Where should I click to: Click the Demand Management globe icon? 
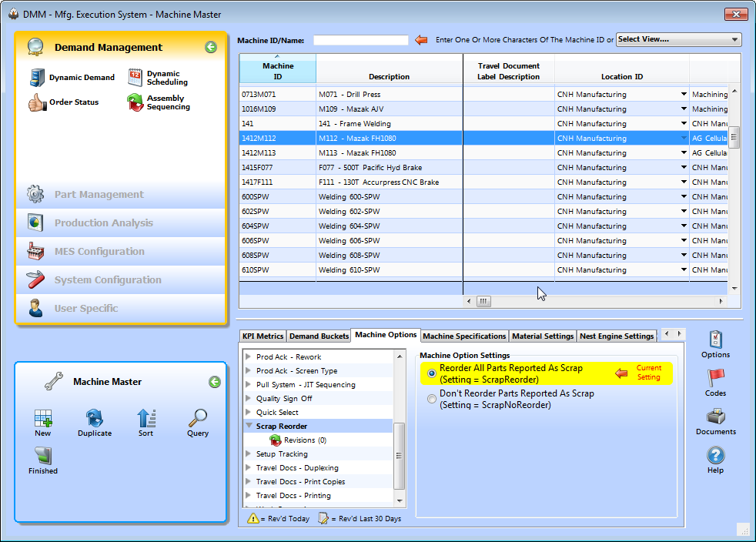point(35,47)
